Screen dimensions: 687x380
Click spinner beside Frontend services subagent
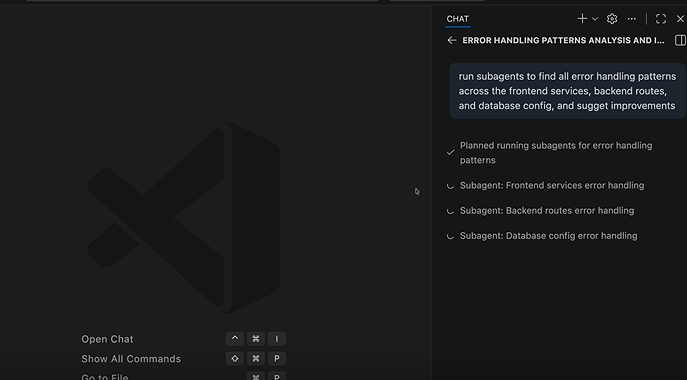click(450, 186)
